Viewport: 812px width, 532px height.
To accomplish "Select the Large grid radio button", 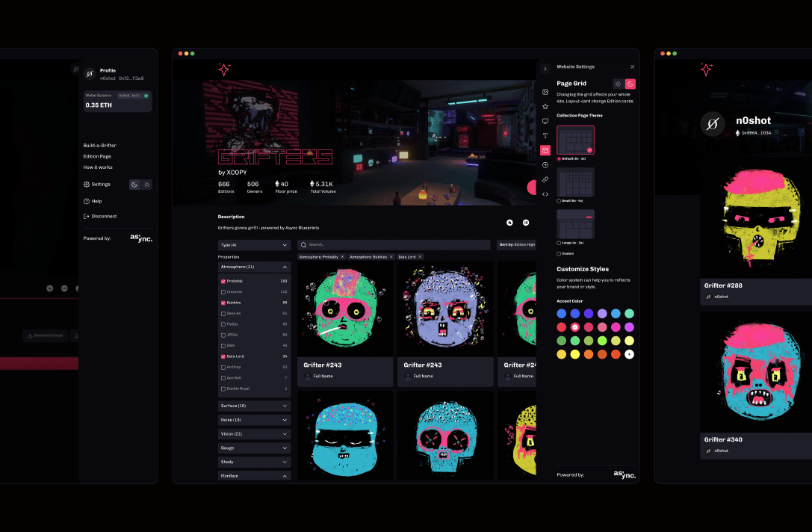I will (559, 243).
